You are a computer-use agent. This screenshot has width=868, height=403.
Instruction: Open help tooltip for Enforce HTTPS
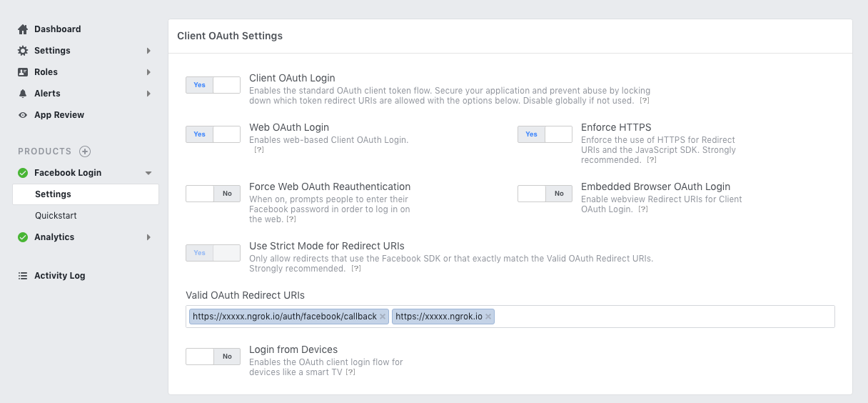coord(652,160)
